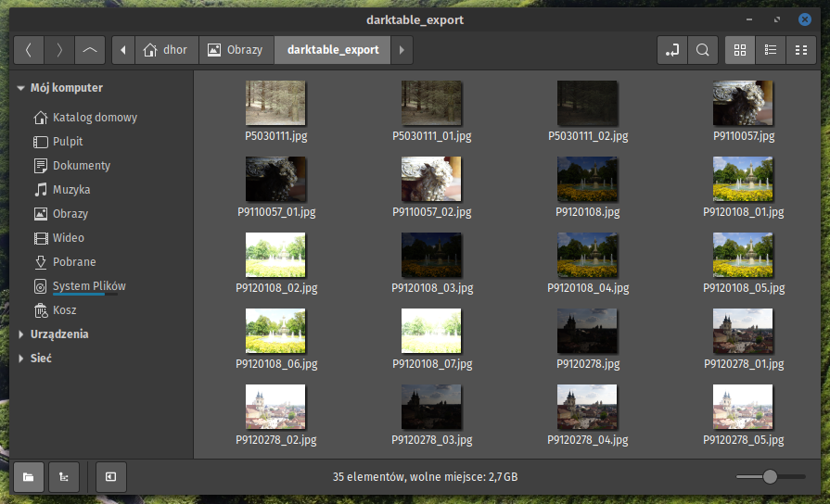
Task: Open Wideo in the sidebar
Action: (58, 238)
